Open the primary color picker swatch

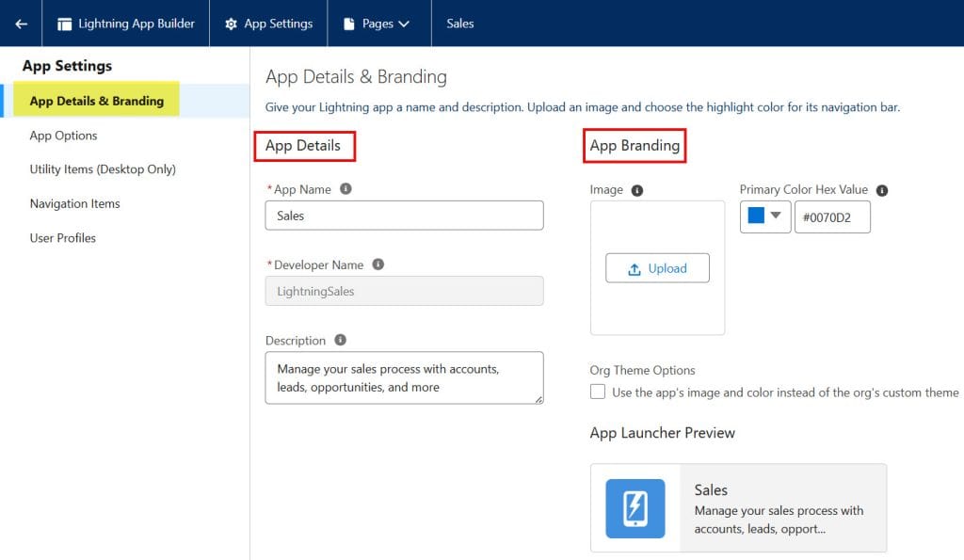[756, 216]
